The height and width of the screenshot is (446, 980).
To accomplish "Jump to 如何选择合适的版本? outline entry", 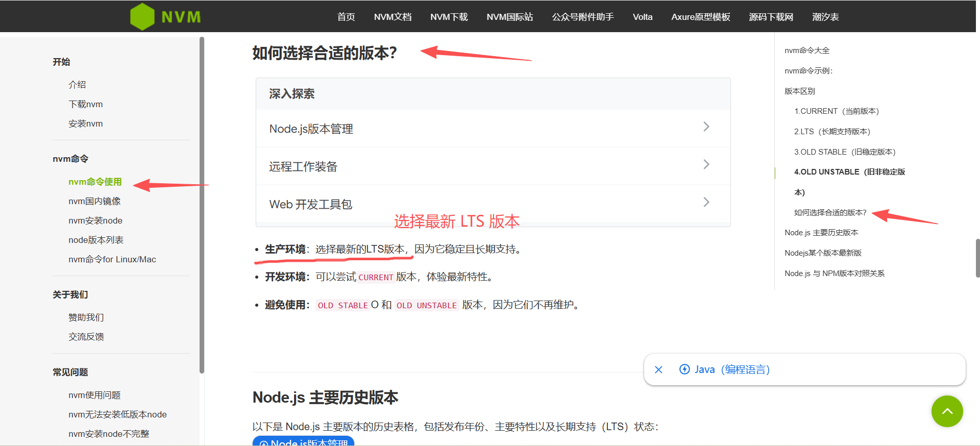I will click(830, 213).
